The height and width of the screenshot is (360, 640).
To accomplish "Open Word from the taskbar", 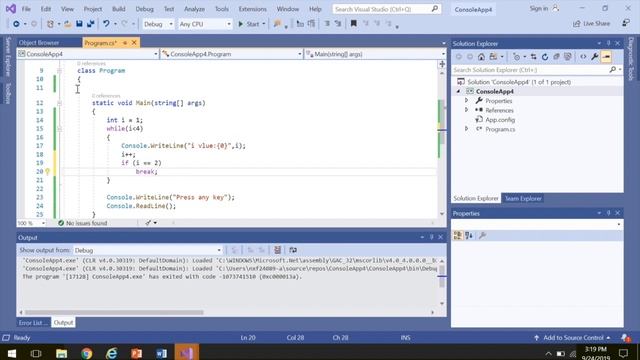I will click(x=161, y=353).
